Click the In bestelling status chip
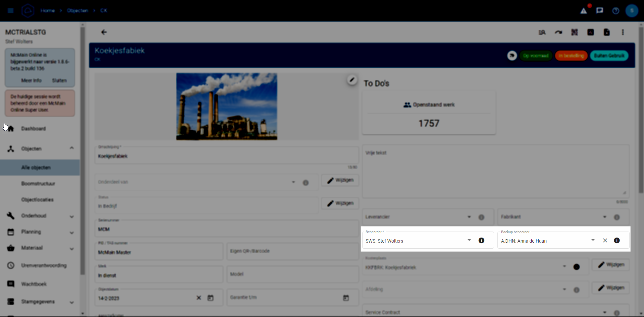 [571, 56]
